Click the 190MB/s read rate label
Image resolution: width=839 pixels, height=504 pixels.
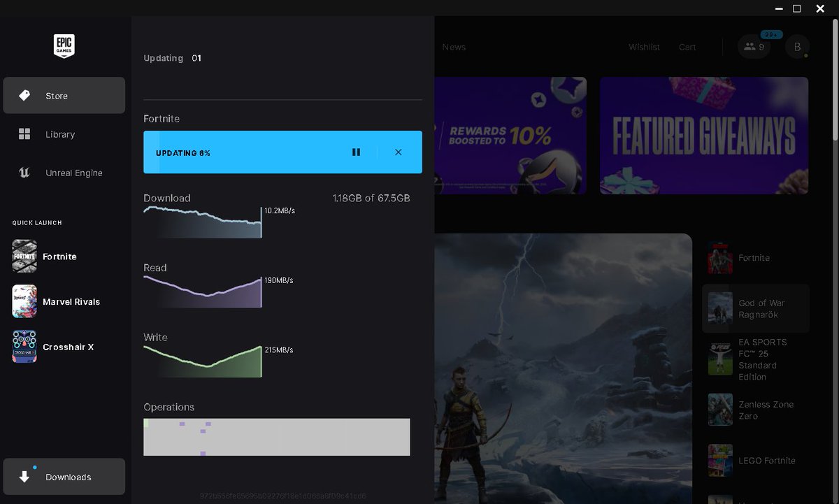[x=279, y=280]
